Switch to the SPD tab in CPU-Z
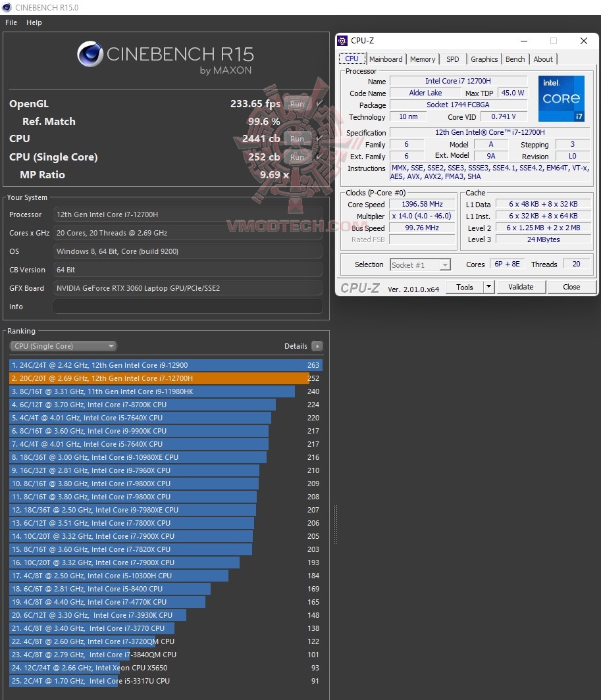601x700 pixels. pos(453,59)
